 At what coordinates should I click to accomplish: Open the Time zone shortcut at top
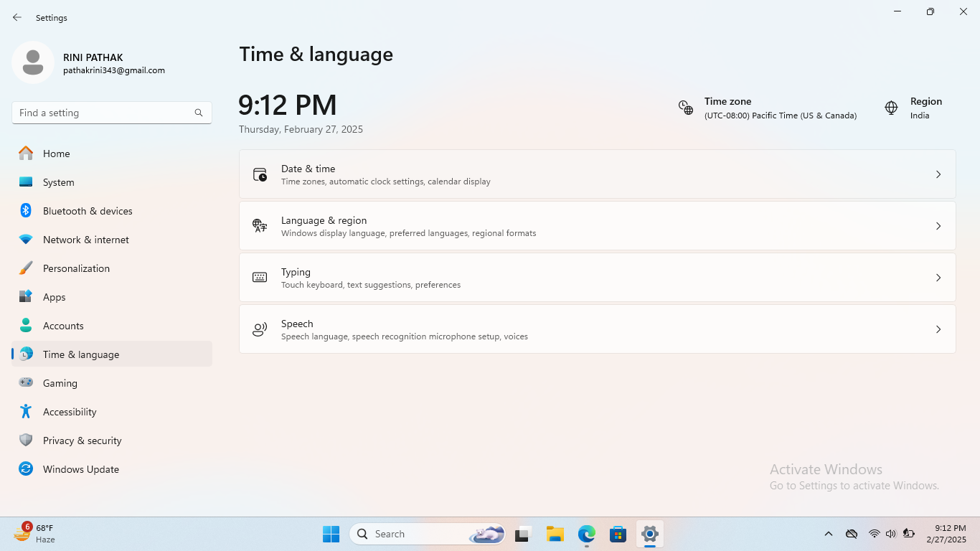coord(768,108)
